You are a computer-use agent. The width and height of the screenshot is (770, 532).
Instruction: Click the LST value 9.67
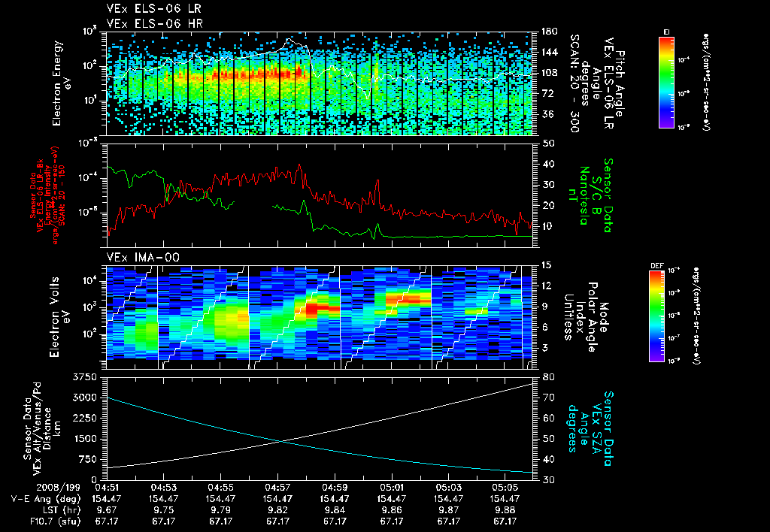click(x=107, y=510)
